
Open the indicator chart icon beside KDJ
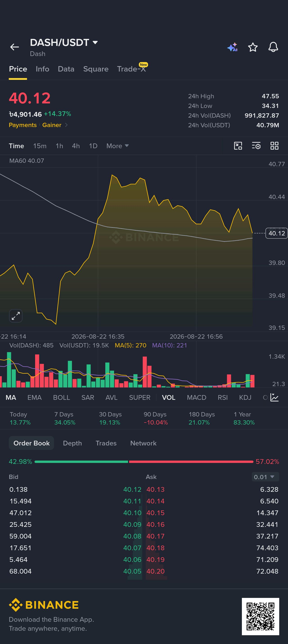point(274,398)
